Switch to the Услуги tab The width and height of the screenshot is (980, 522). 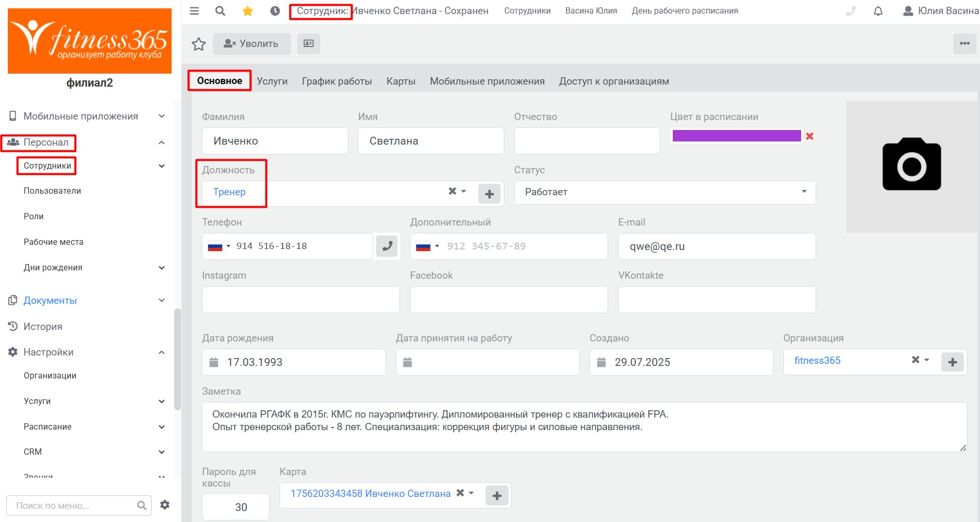(272, 81)
